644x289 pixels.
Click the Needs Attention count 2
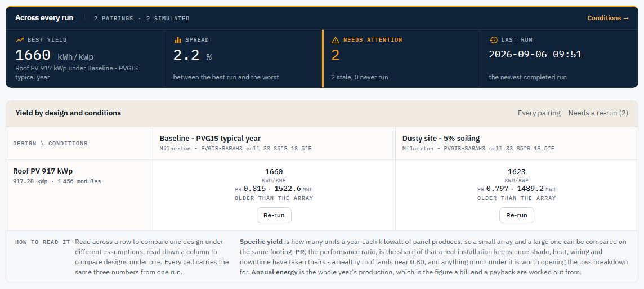336,55
